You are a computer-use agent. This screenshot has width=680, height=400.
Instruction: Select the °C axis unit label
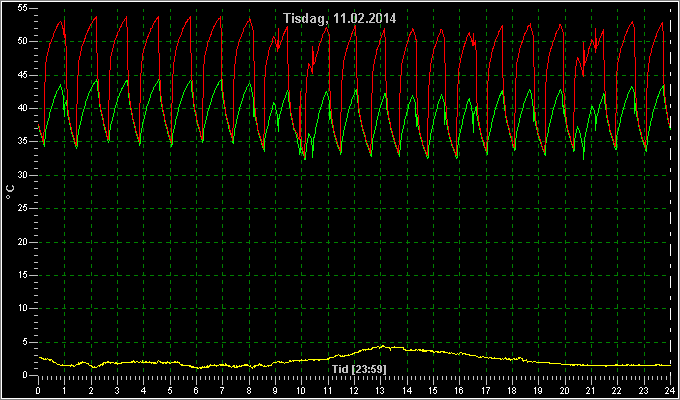10,191
